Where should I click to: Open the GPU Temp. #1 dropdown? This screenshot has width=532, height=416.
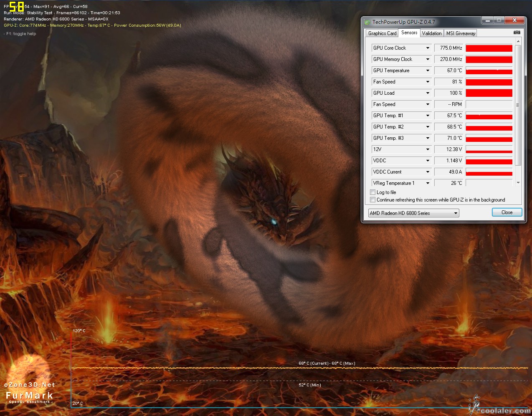point(428,116)
